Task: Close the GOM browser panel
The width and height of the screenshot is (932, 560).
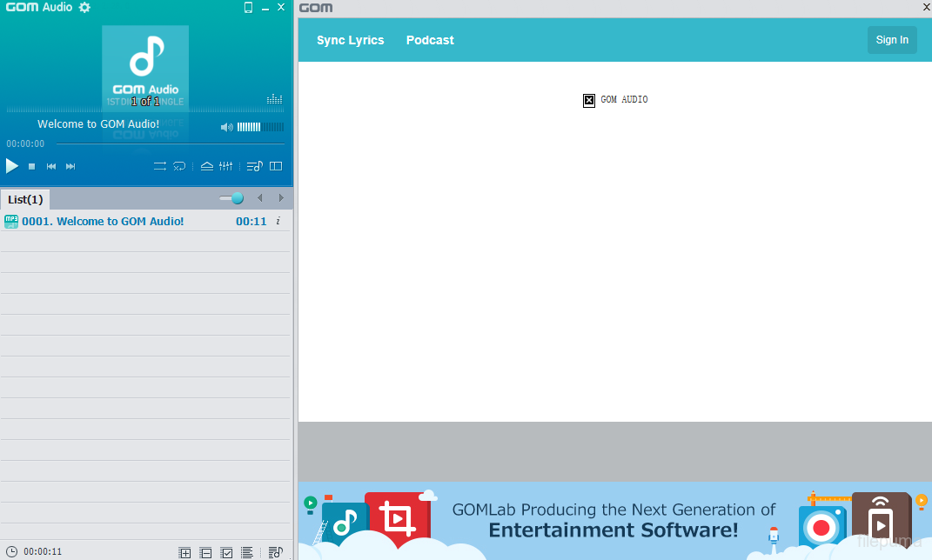Action: coord(926,7)
